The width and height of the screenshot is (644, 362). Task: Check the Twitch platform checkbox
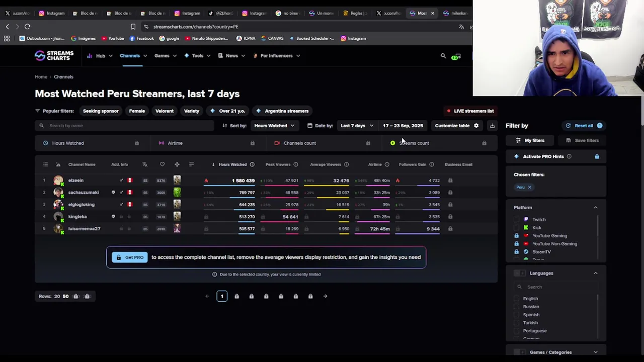pyautogui.click(x=516, y=220)
